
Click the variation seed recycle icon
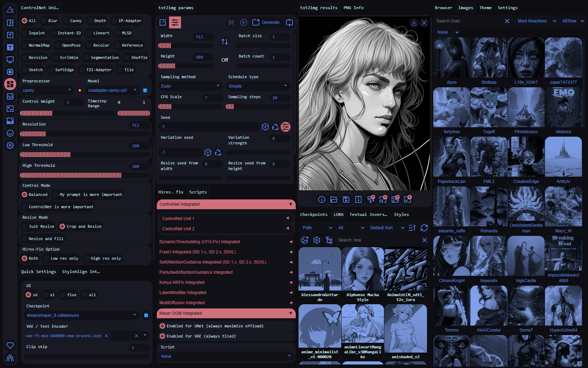pyautogui.click(x=218, y=152)
